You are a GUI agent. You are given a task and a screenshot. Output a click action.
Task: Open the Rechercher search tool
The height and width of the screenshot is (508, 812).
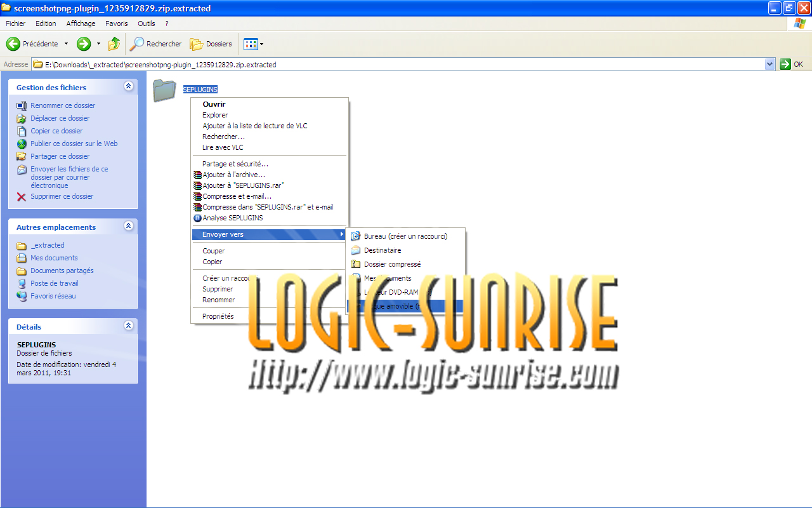coord(156,44)
